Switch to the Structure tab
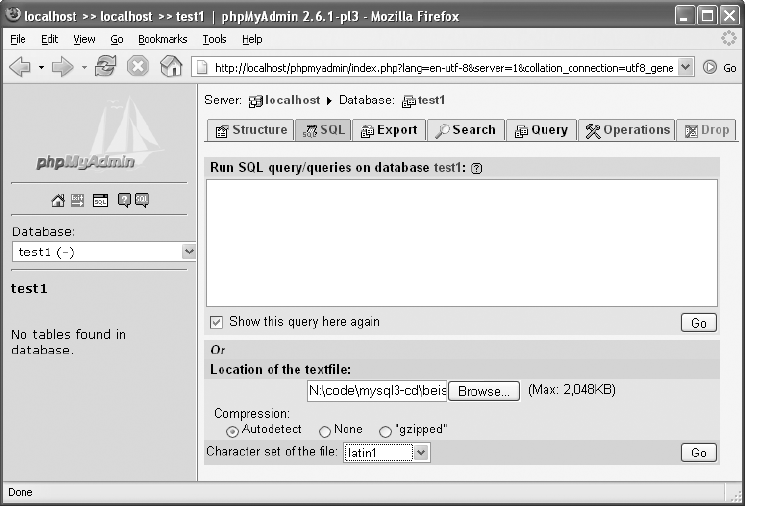Screen dimensions: 764x506 click(250, 130)
